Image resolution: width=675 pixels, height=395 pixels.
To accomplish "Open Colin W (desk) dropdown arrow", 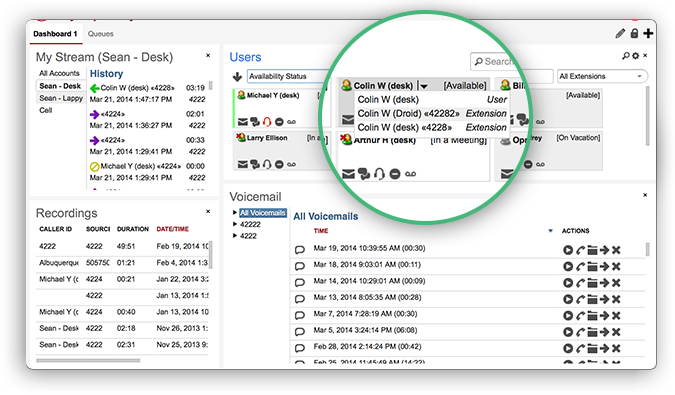I will (424, 86).
